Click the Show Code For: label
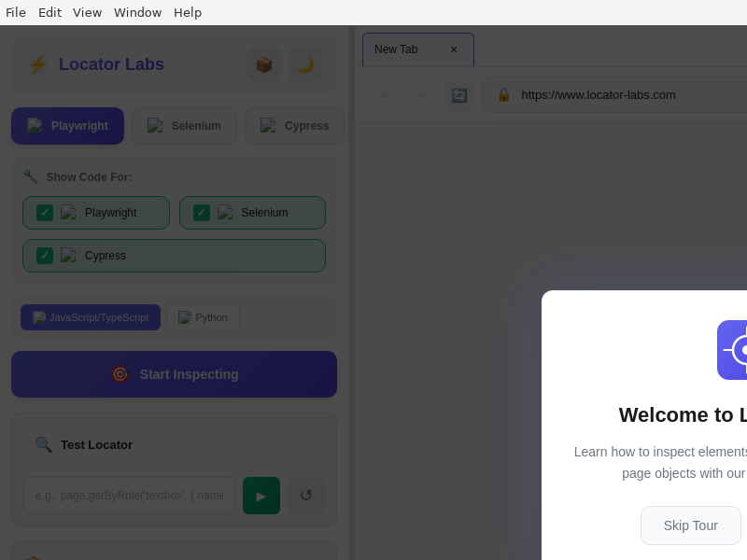The height and width of the screenshot is (560, 747). click(89, 177)
